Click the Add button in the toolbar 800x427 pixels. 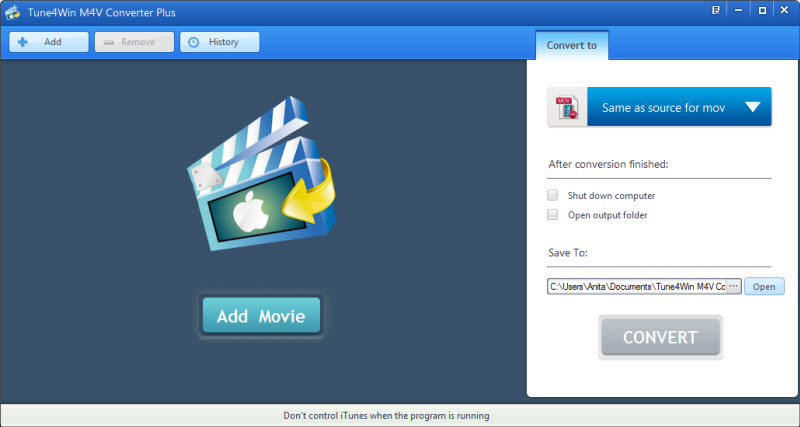[48, 42]
